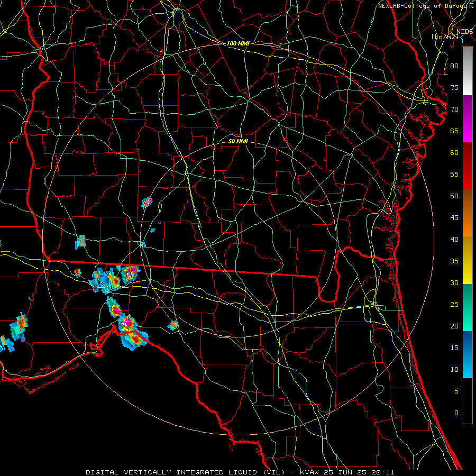Click the legend value "45"

click(x=454, y=218)
